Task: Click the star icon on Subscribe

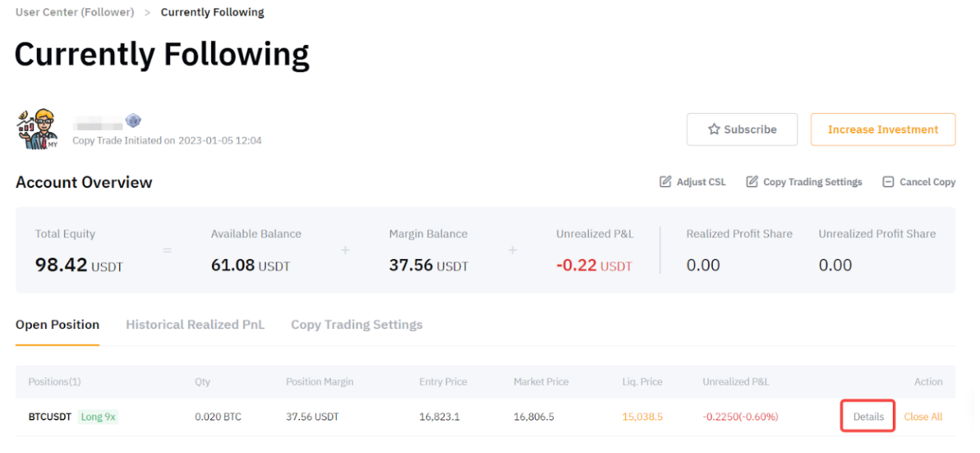Action: click(714, 130)
